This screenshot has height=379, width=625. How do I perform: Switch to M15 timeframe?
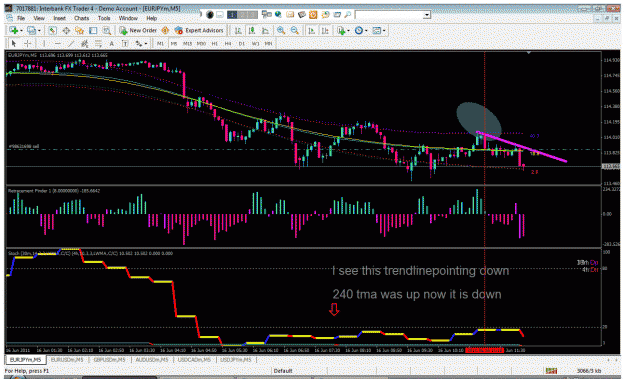[187, 43]
